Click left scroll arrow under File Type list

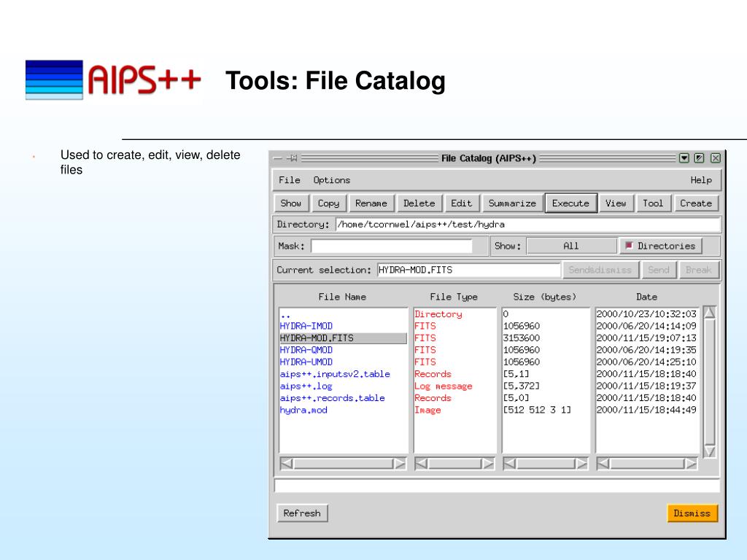(421, 463)
